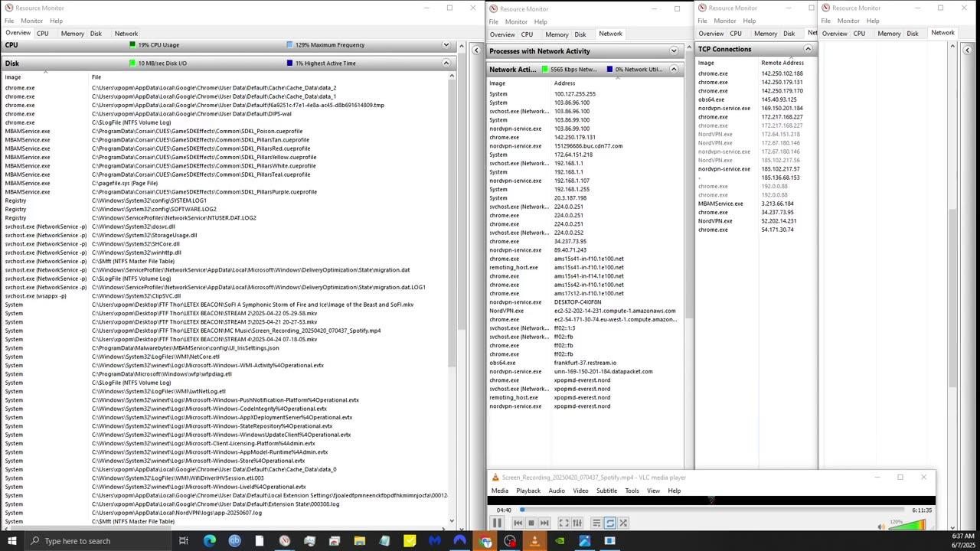Collapse Processes with Network Activity section
The width and height of the screenshot is (980, 551).
[674, 51]
